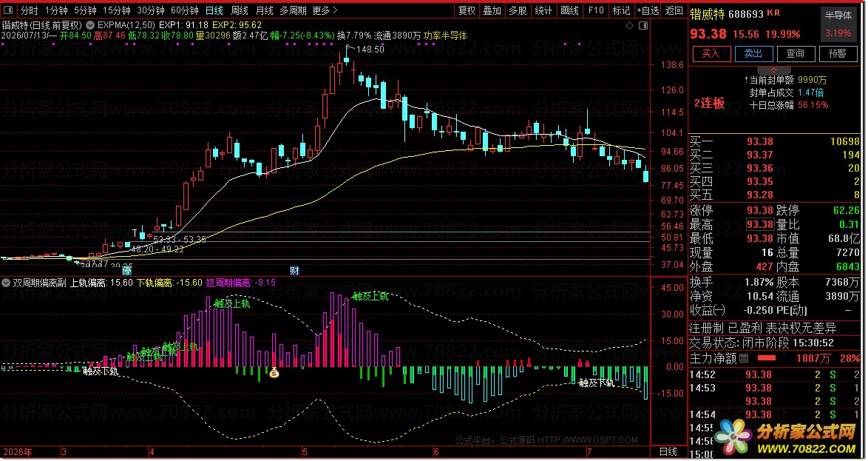Click the 短周期偏离 magenta indicator label
The width and height of the screenshot is (868, 461).
241,283
